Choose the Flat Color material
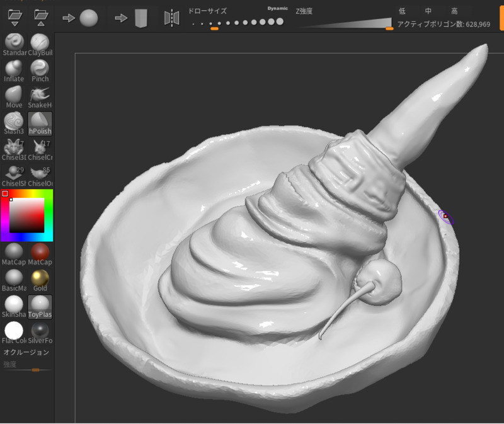This screenshot has height=424, width=504. click(14, 333)
